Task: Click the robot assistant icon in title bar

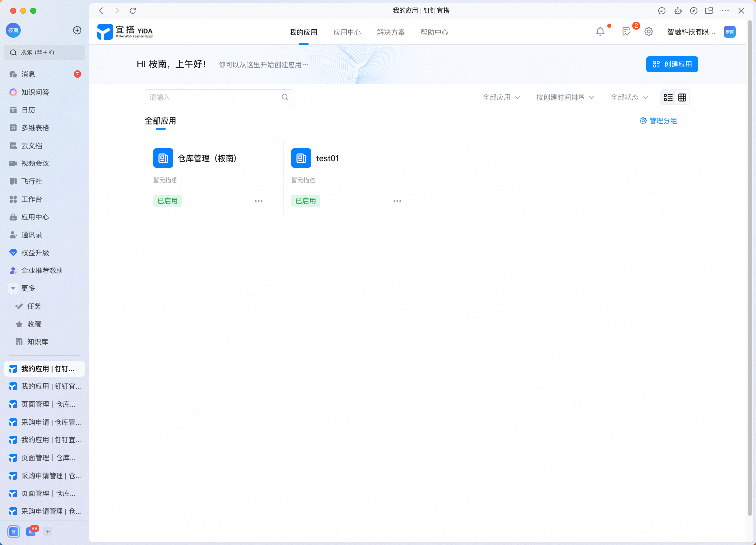Action: (678, 11)
